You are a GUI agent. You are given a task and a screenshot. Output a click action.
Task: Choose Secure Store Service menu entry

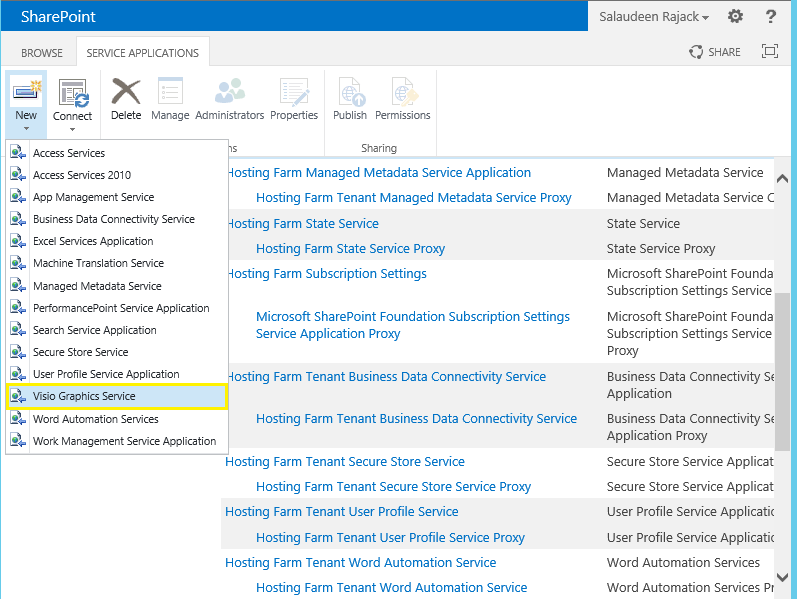pyautogui.click(x=117, y=352)
